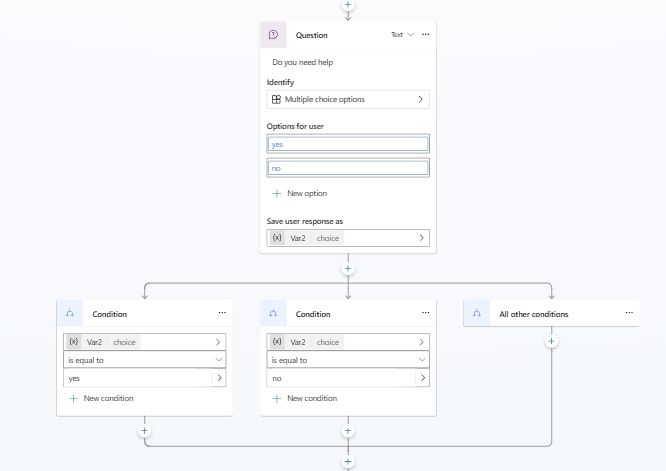Click the Multiple choice options entity icon
This screenshot has width=666, height=471.
point(277,99)
